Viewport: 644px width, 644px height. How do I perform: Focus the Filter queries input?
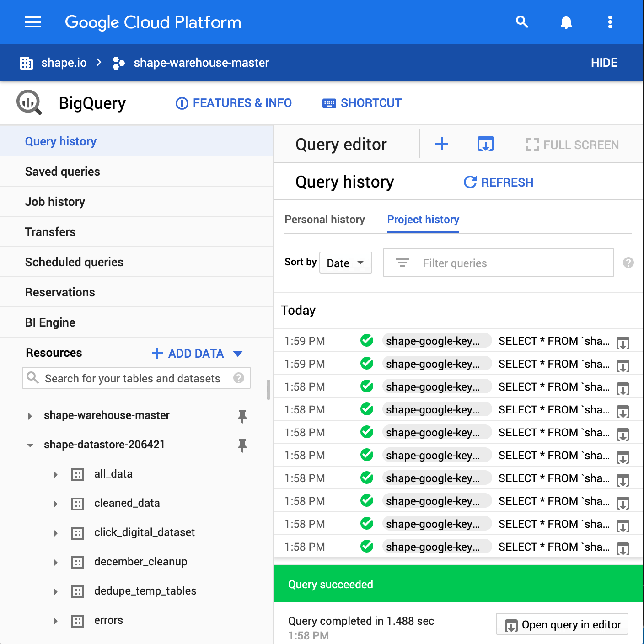499,263
